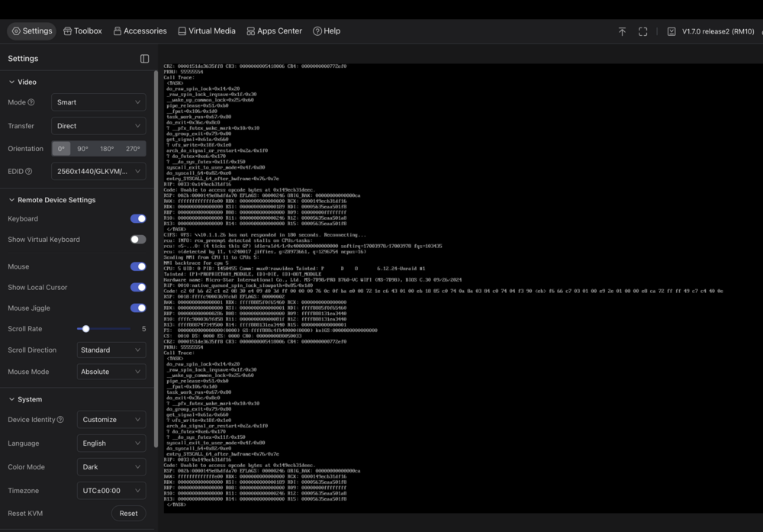Collapse the Remote Device Settings section
763x532 pixels.
point(52,200)
